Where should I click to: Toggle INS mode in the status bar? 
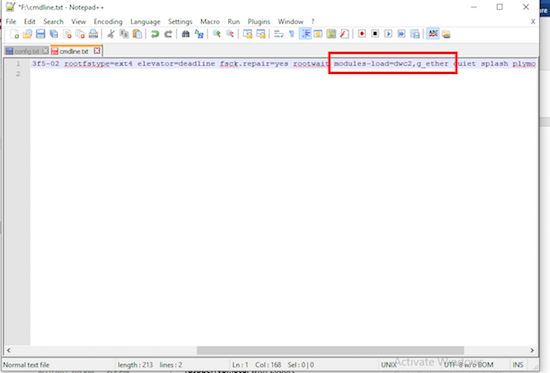pyautogui.click(x=518, y=365)
